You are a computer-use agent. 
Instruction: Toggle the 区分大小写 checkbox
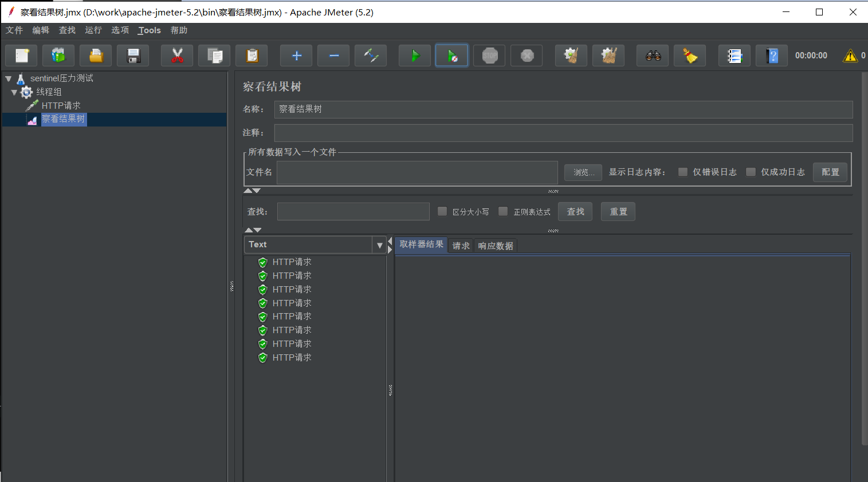pos(442,211)
